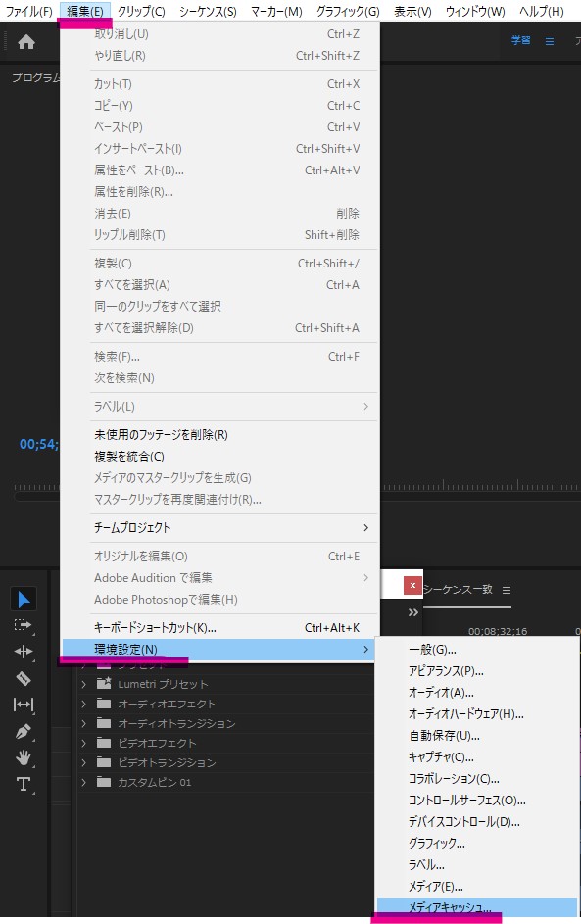
Task: Switch to the 学習 workspace
Action: pos(521,40)
